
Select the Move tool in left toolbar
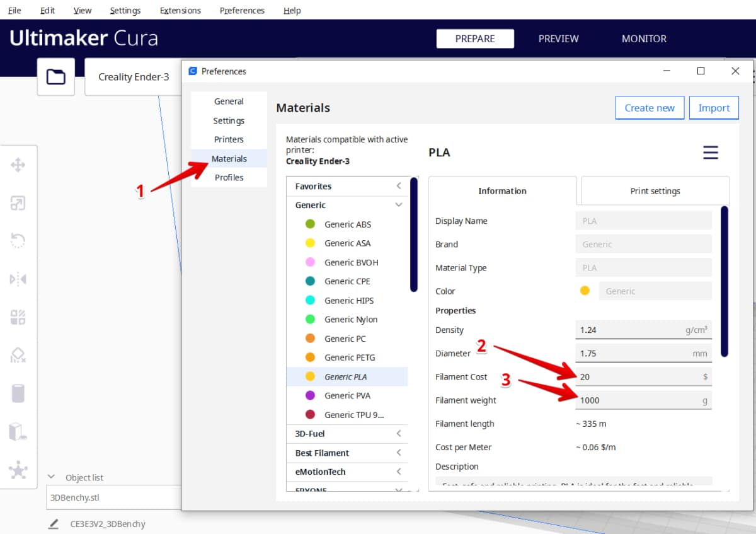click(x=18, y=166)
